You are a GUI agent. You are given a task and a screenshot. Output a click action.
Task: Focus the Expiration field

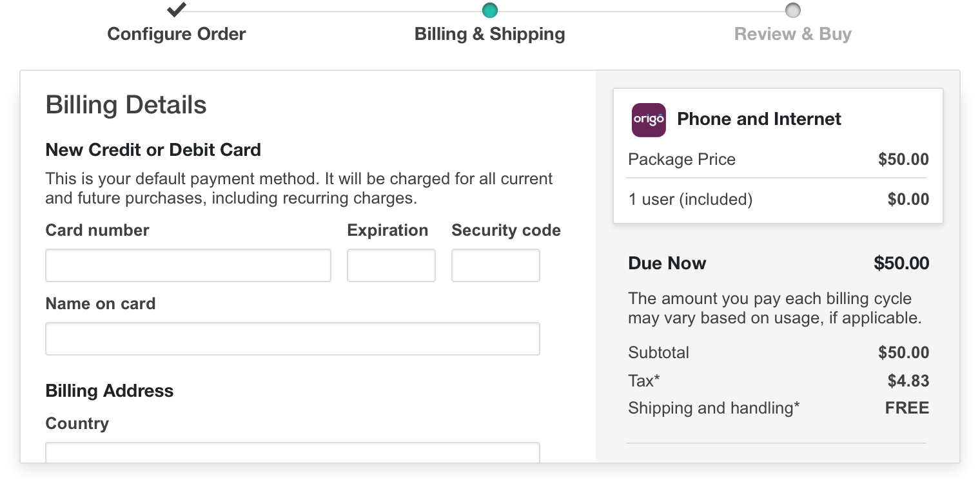pos(391,265)
